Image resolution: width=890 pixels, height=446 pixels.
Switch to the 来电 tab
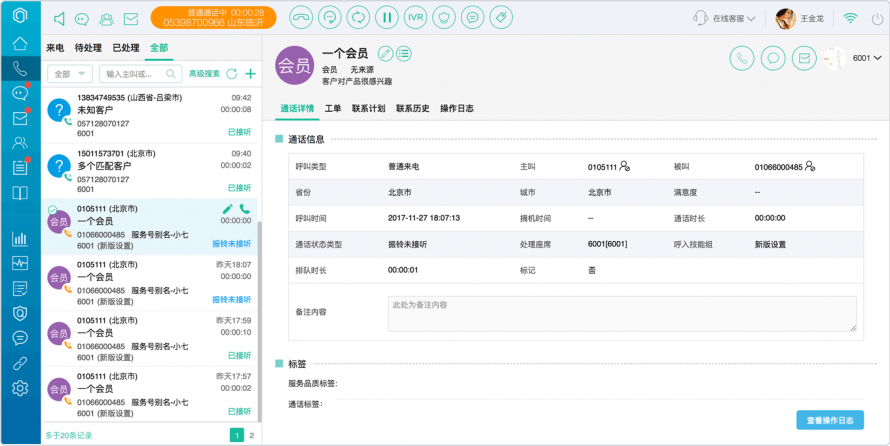coord(55,48)
